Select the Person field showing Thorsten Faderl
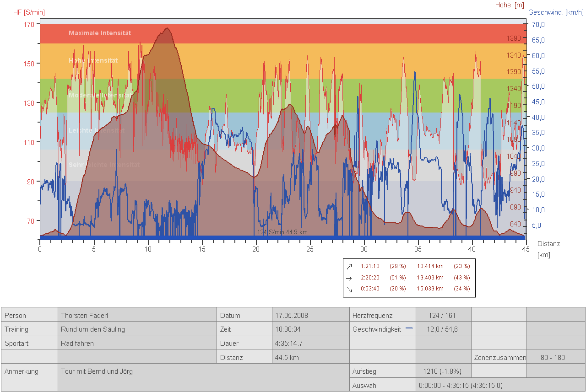Screen dimensions: 586x392 point(84,316)
